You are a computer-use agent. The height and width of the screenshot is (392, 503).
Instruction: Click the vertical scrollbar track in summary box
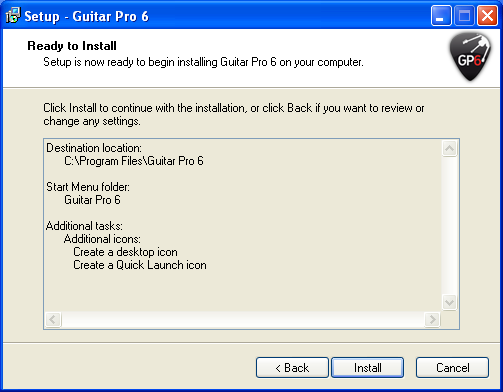(449, 226)
